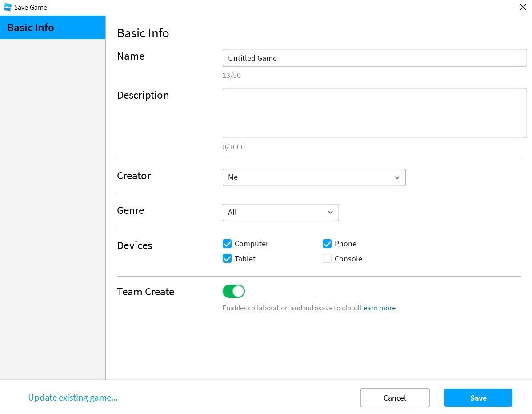Viewport: 532px width, 414px height.
Task: Click the Team Create label
Action: pos(145,292)
